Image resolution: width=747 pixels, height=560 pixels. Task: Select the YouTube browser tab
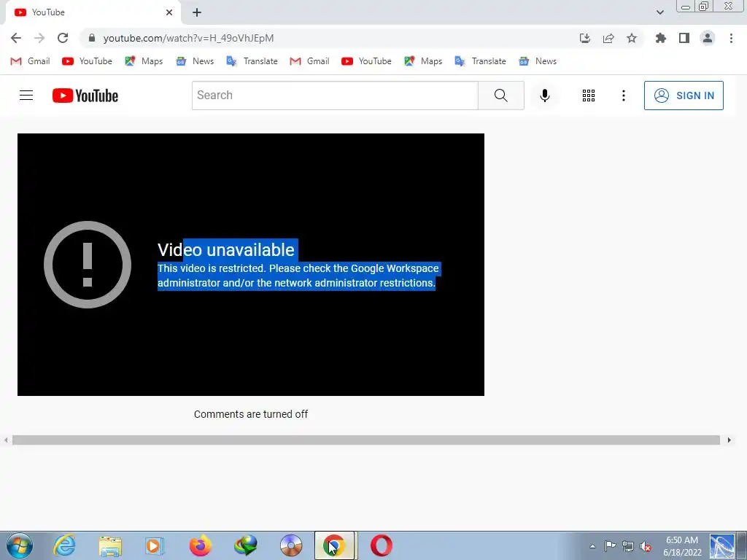[x=93, y=12]
